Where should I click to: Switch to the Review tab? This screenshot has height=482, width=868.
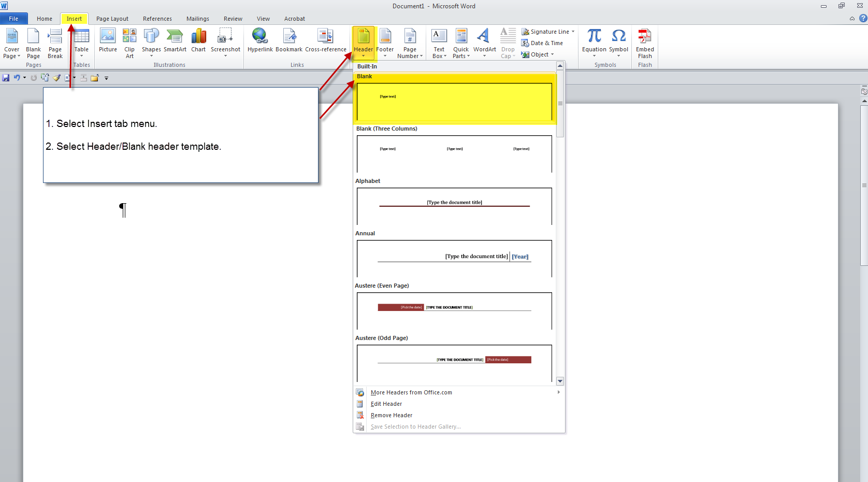[x=233, y=19]
